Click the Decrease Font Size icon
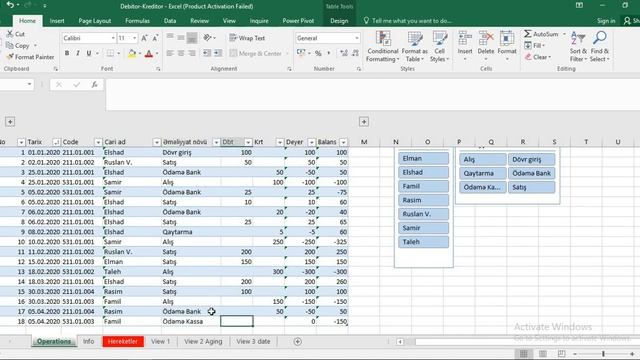 tap(155, 38)
